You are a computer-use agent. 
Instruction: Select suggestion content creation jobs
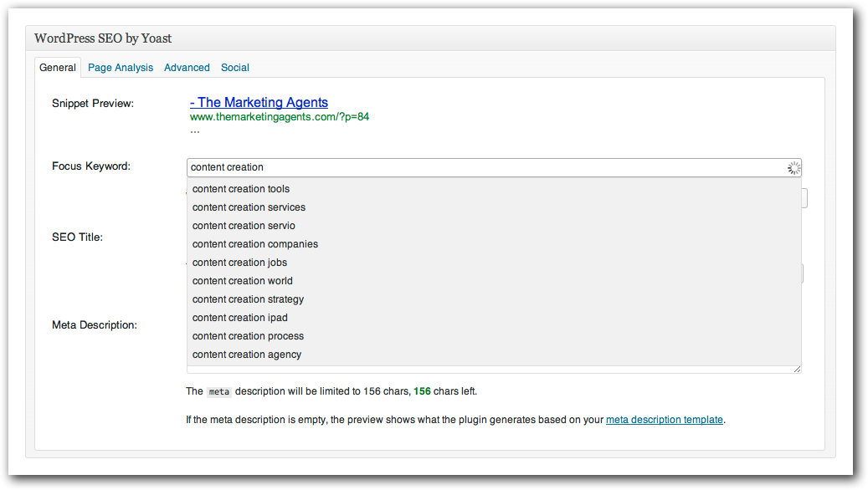coord(494,263)
